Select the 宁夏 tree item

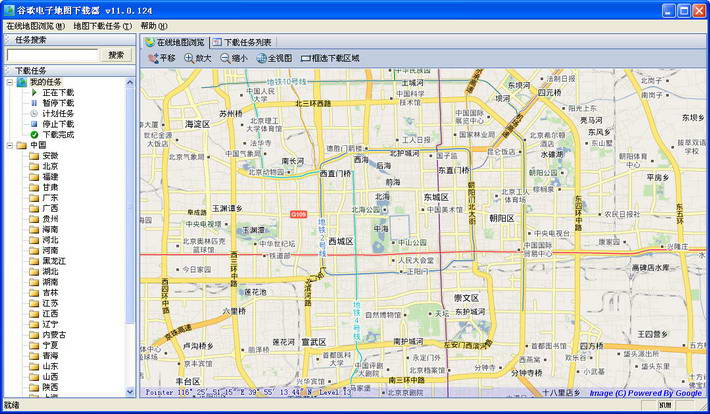pos(50,345)
